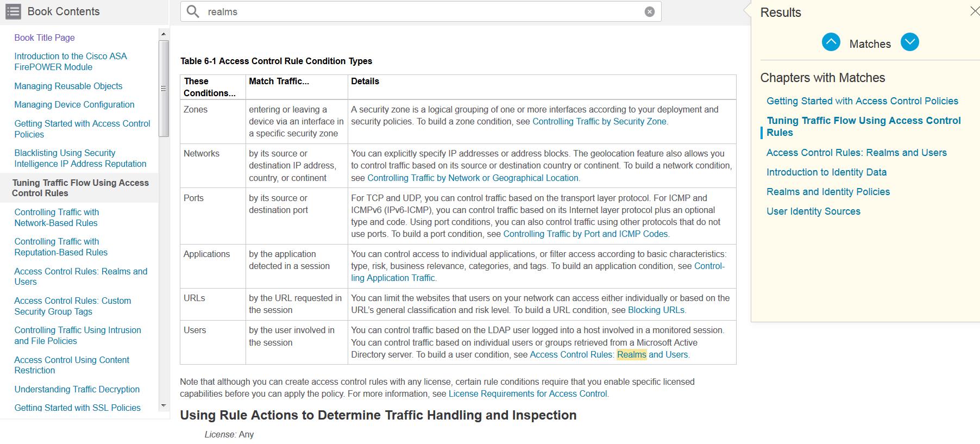Open Introduction to Identity Data result
Screen dimensions: 980x444
(826, 172)
